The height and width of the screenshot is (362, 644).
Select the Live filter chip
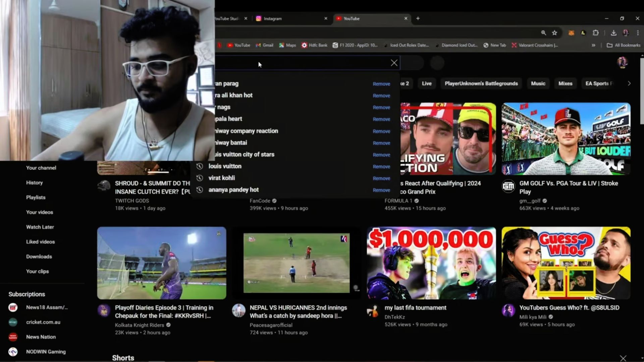point(427,83)
